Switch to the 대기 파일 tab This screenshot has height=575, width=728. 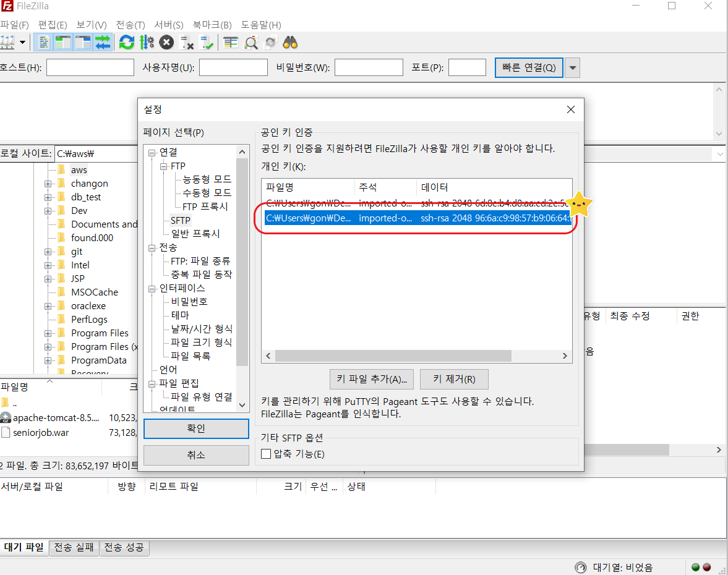click(24, 548)
